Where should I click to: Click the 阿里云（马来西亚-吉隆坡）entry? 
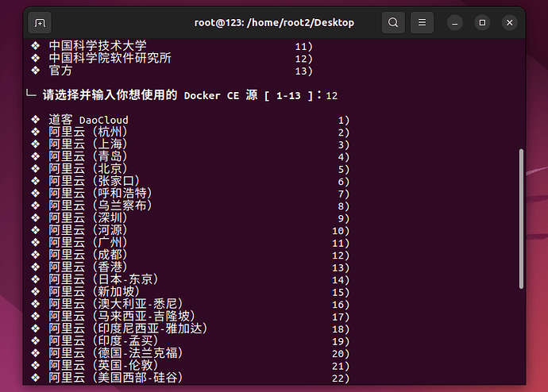122,317
